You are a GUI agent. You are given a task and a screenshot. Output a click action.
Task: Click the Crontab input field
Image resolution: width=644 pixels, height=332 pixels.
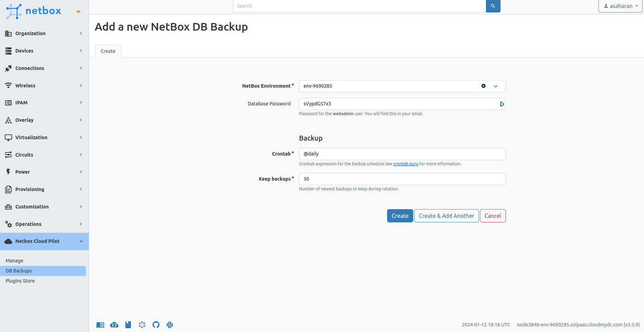coord(402,154)
